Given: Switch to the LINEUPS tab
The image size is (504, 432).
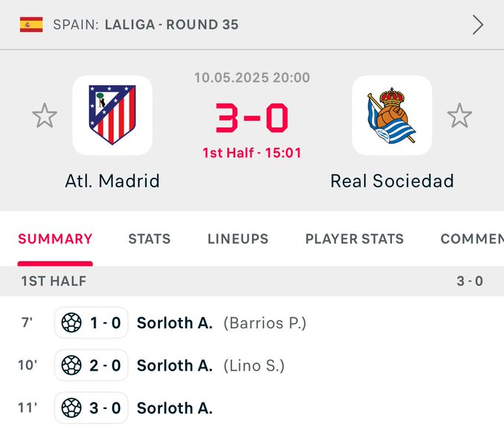Looking at the screenshot, I should (x=238, y=239).
